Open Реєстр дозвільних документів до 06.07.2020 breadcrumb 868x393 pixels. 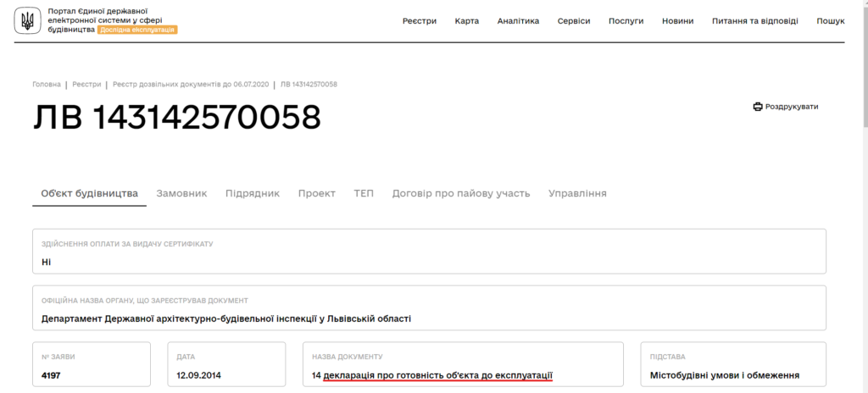pyautogui.click(x=191, y=85)
